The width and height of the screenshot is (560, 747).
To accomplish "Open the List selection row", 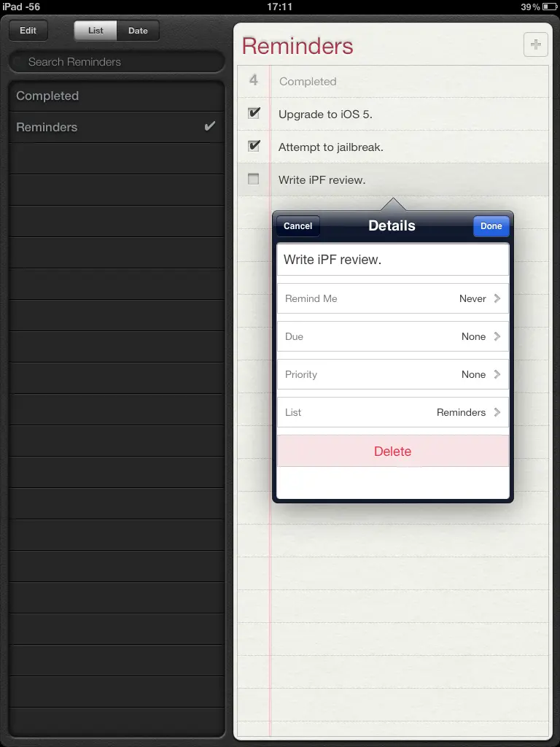I will (392, 412).
